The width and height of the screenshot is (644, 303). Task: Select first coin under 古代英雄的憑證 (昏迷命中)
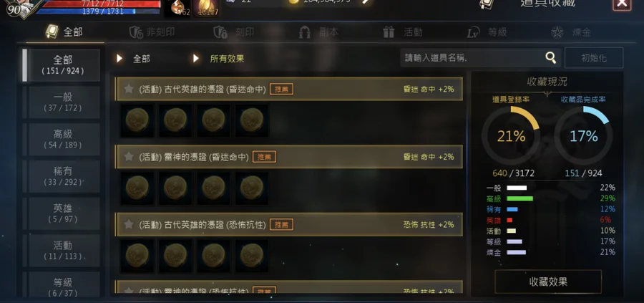pyautogui.click(x=137, y=120)
